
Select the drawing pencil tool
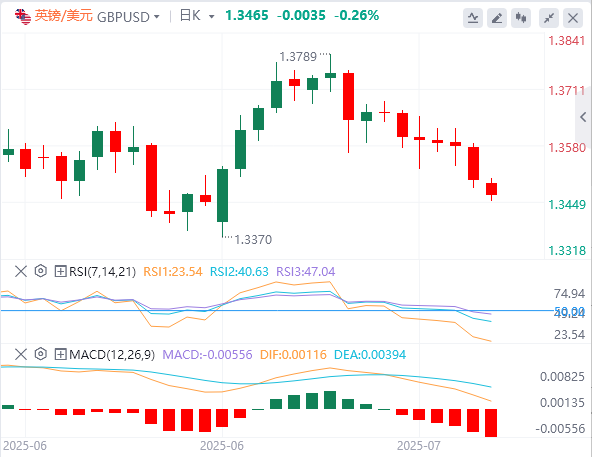497,18
